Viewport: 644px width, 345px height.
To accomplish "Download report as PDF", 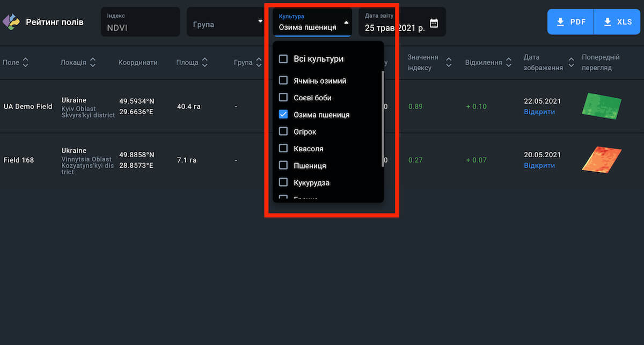I will coord(570,22).
